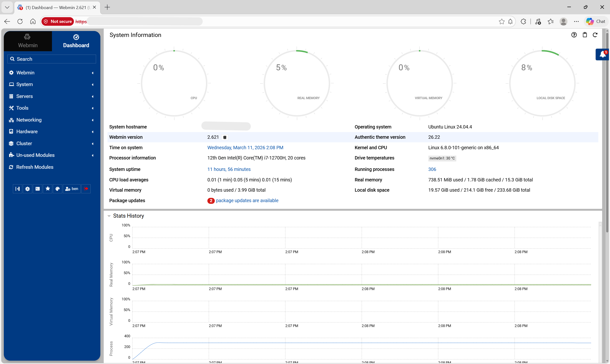Open account settings for user ben
This screenshot has height=364, width=610.
pyautogui.click(x=72, y=189)
